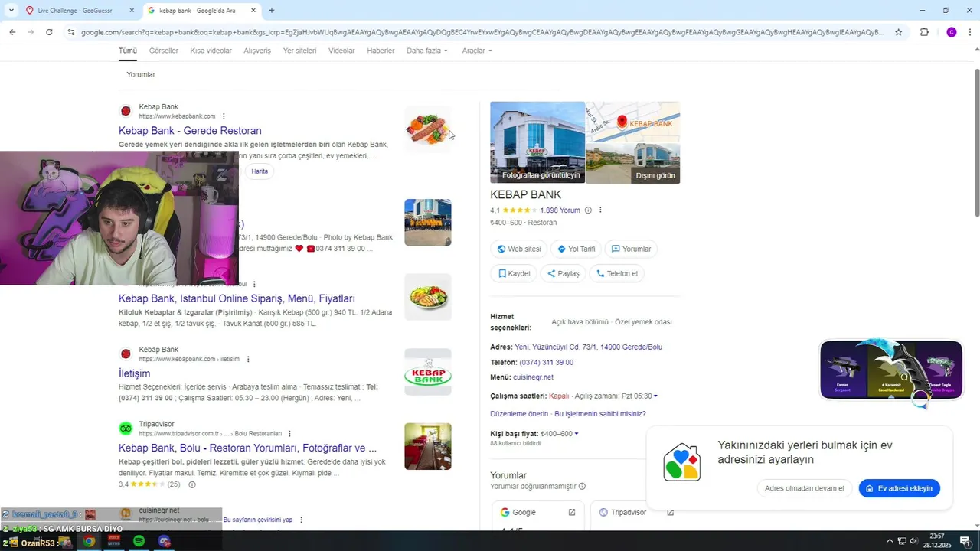Open Spotify from the taskbar
The height and width of the screenshot is (551, 980).
pyautogui.click(x=139, y=541)
